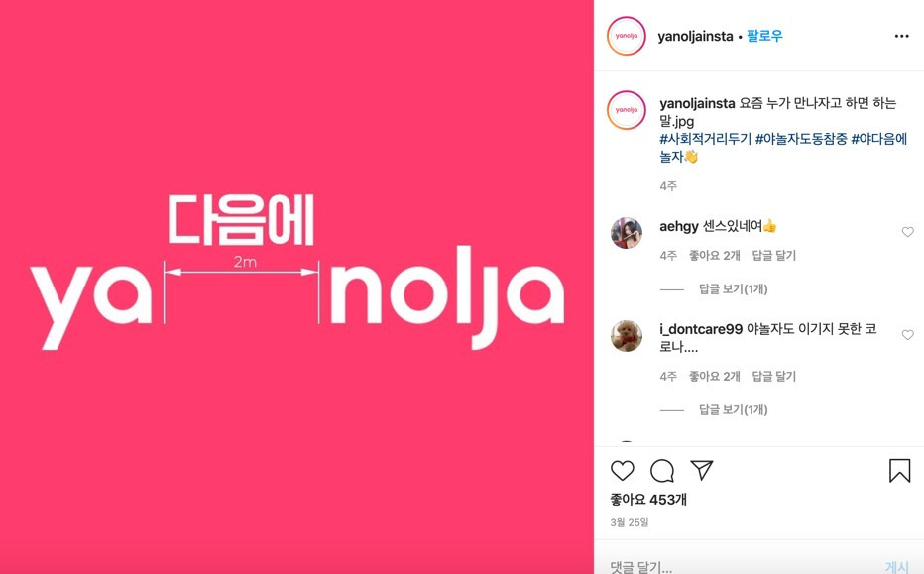Focus the 댓글 달기 comment input field
924x574 pixels.
(x=743, y=567)
